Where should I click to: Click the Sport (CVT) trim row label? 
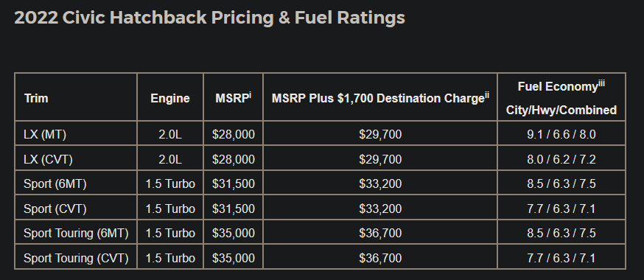coord(55,209)
